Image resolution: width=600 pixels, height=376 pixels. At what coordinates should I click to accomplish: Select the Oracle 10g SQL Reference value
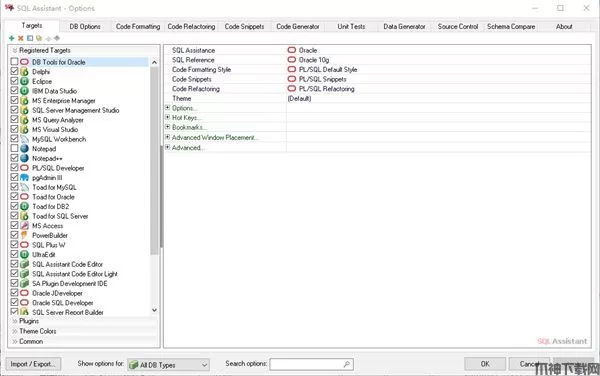[x=439, y=60]
